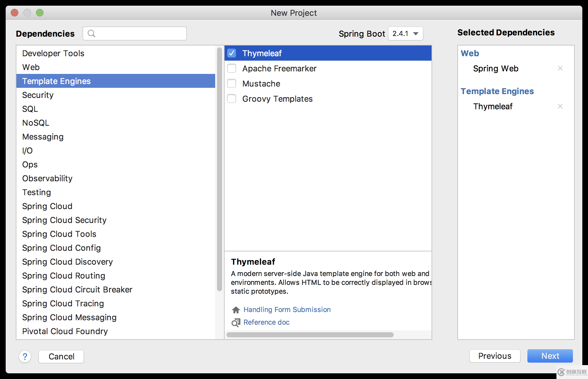This screenshot has height=379, width=588.
Task: Click the search magnifier icon
Action: pyautogui.click(x=91, y=33)
